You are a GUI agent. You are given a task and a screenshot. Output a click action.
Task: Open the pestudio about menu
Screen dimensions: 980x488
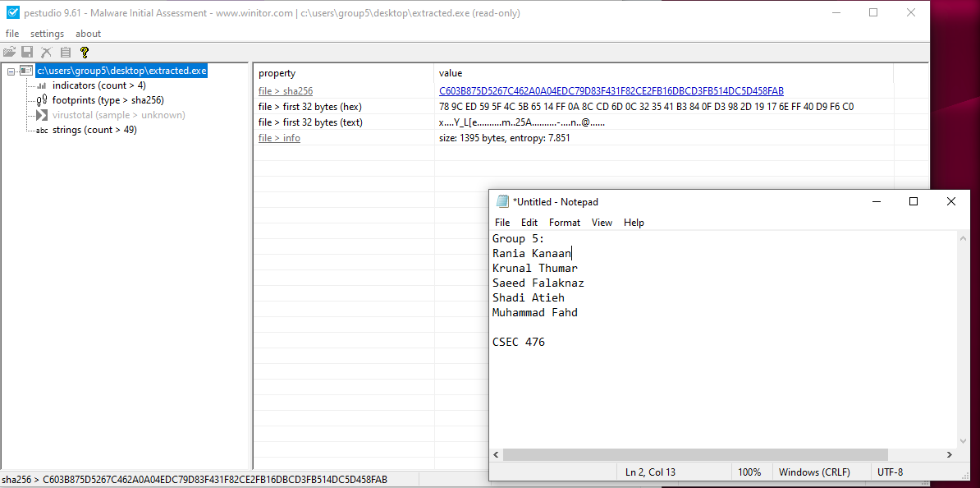click(x=88, y=34)
